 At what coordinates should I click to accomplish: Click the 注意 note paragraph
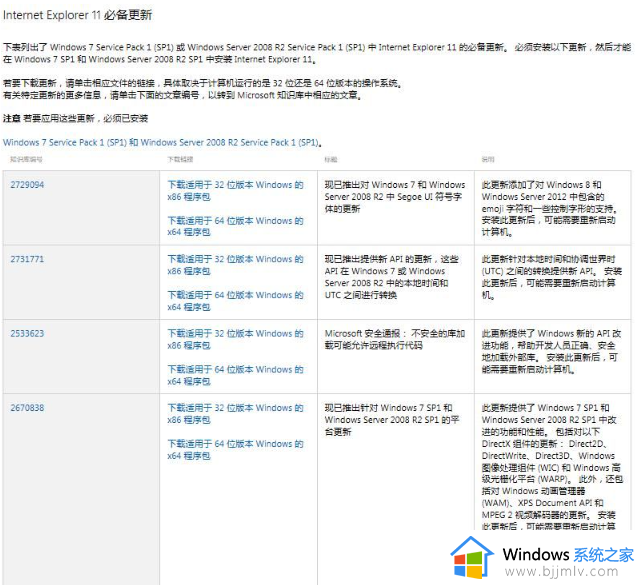[x=75, y=119]
